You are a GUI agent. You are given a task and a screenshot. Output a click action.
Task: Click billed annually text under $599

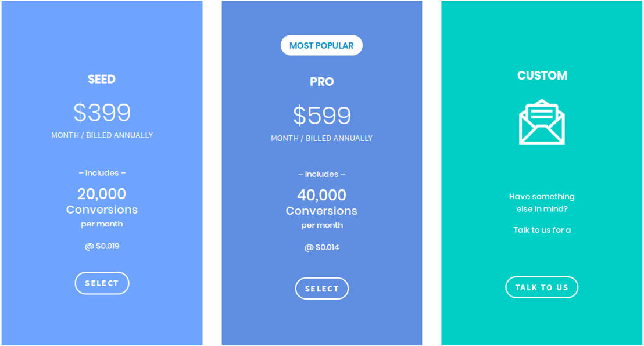tap(322, 138)
